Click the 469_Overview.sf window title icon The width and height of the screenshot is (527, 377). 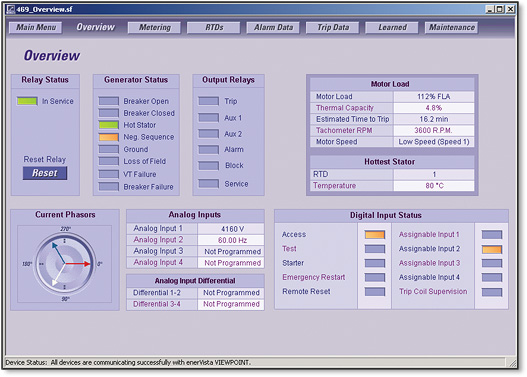pos(11,9)
